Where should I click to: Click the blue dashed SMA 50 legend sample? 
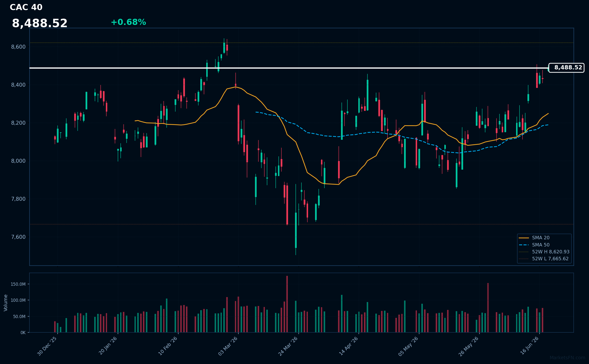(x=524, y=245)
